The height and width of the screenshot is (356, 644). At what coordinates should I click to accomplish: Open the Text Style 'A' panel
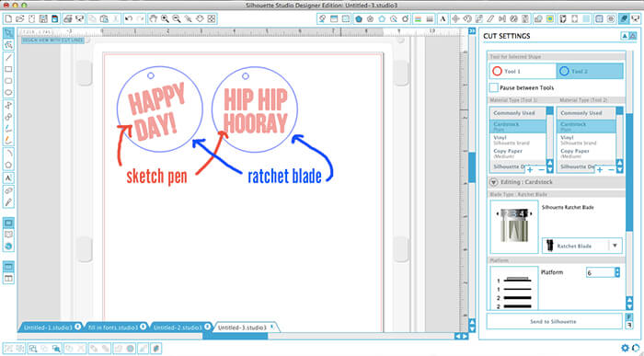[x=443, y=18]
